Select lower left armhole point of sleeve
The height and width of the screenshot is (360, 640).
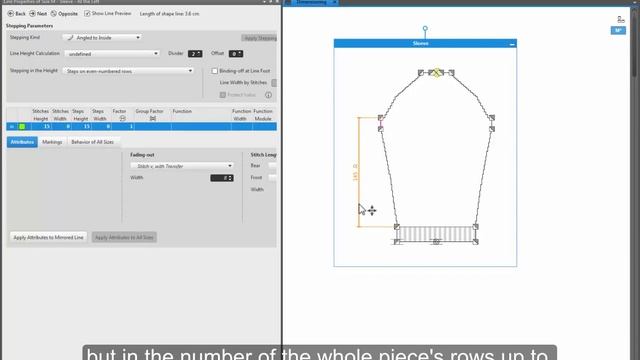380,129
